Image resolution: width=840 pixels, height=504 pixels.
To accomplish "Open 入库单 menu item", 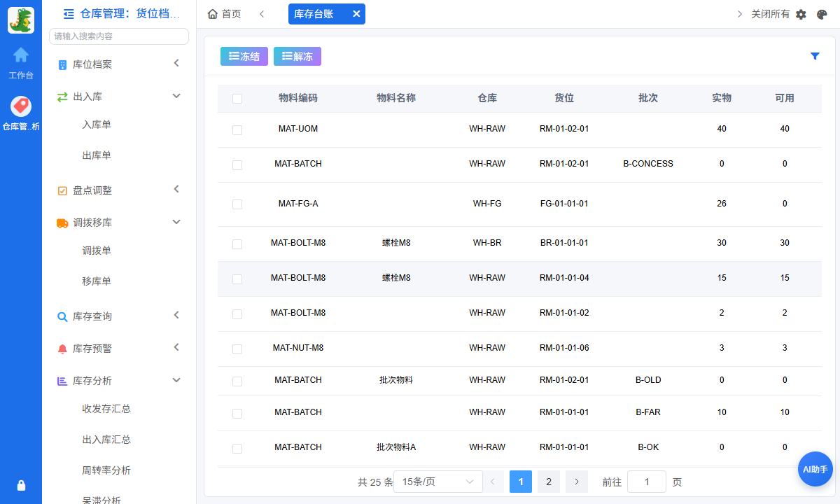I will [x=97, y=125].
